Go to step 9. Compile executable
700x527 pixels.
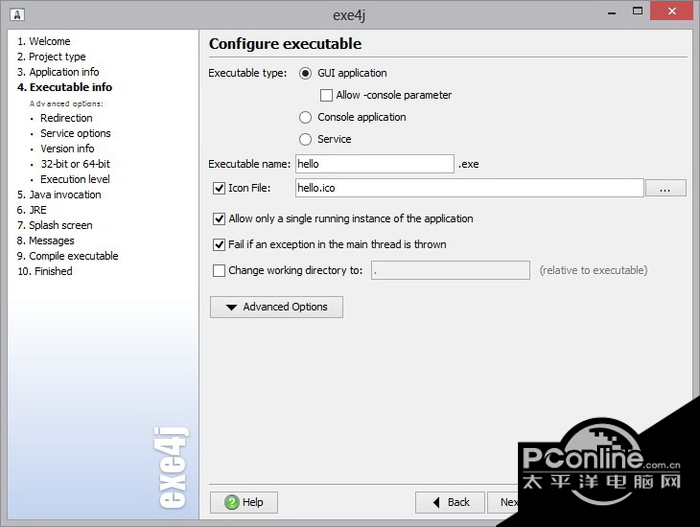(67, 256)
